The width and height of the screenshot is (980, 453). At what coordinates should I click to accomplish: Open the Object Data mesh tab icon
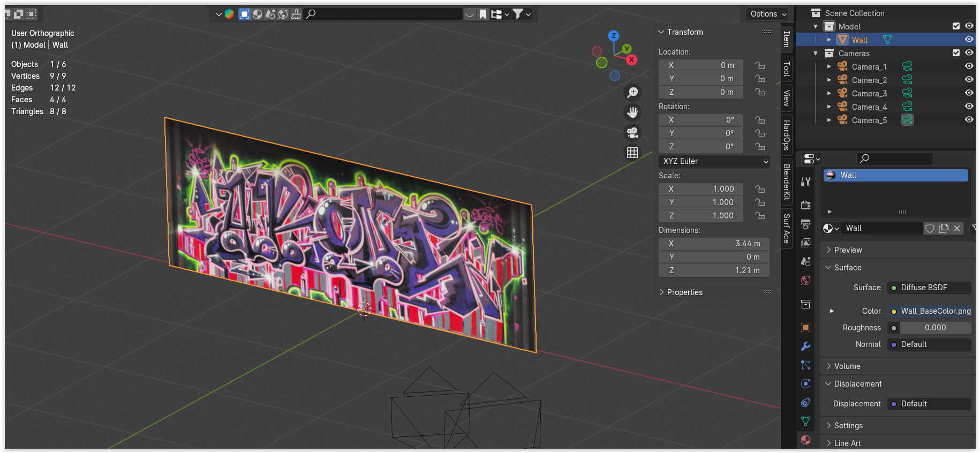click(805, 421)
